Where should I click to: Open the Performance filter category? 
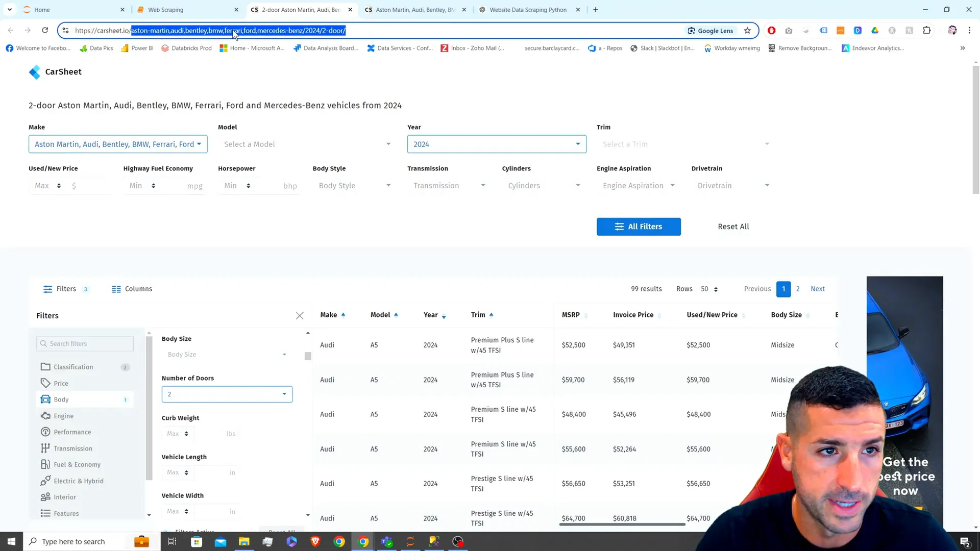pos(85,432)
